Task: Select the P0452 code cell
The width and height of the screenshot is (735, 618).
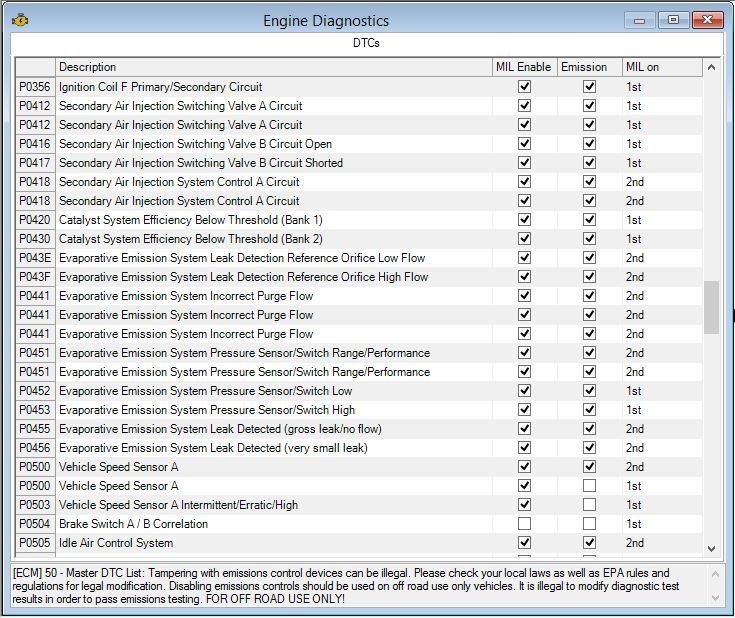Action: pos(35,391)
